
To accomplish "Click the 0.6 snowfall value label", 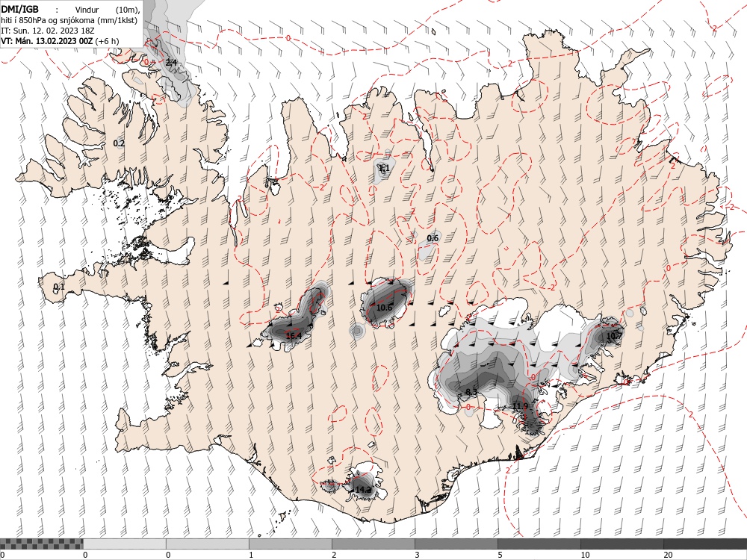I will click(433, 238).
